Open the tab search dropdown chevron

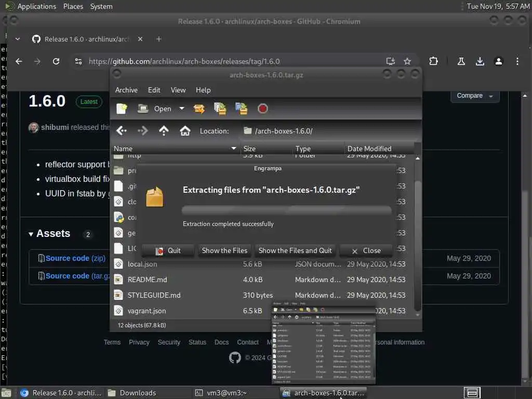point(18,39)
